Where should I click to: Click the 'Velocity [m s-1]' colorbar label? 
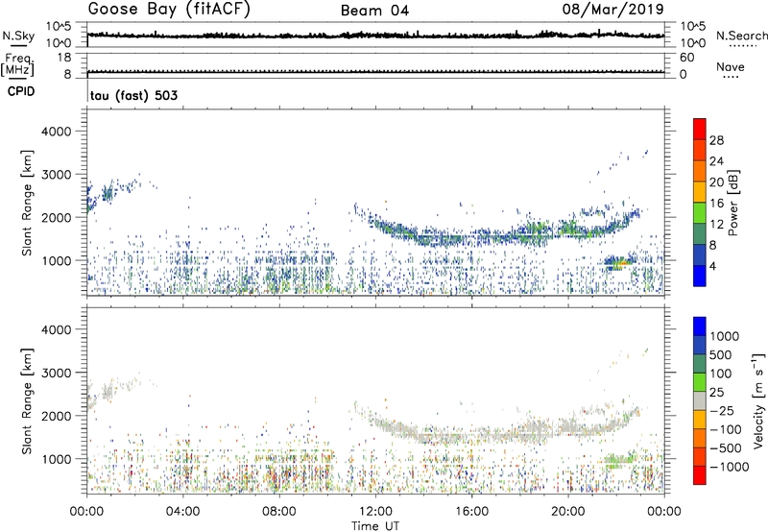[x=758, y=400]
